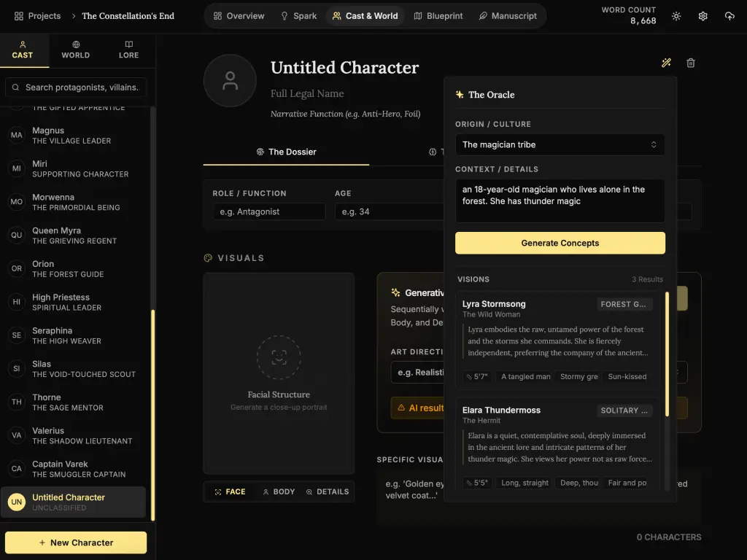Toggle light mode with the sun icon
This screenshot has height=560, width=747.
coord(676,15)
